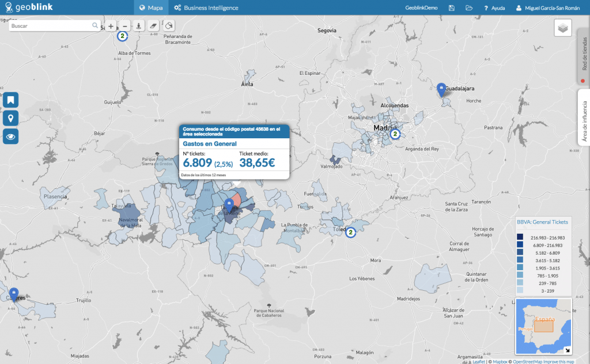
Task: Open the GeoblinkDemo project name
Action: click(x=421, y=7)
